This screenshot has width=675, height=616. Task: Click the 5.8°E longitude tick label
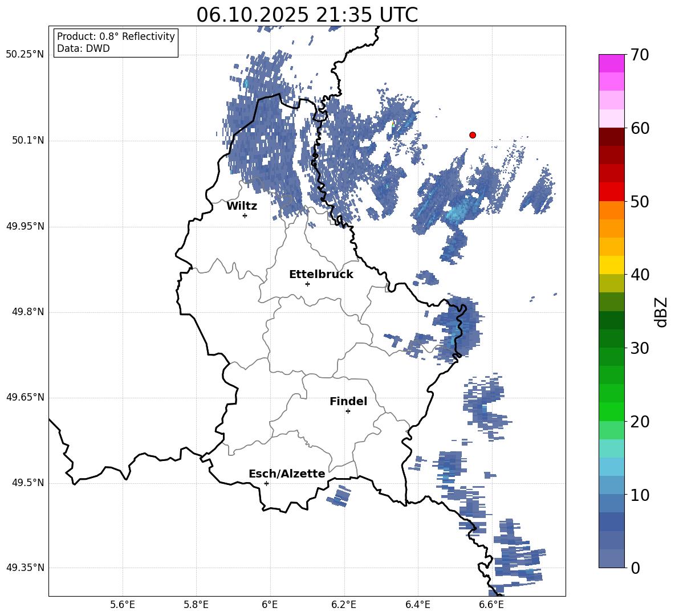(196, 605)
